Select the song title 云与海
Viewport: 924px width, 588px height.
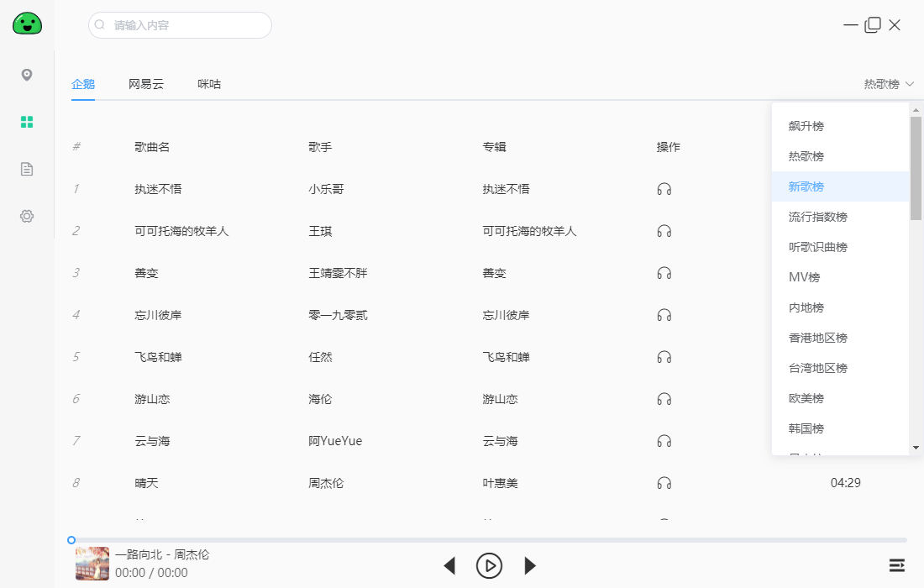tap(152, 440)
